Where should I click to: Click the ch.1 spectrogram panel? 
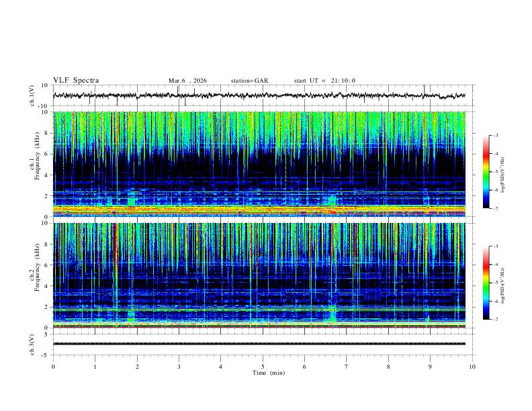pyautogui.click(x=259, y=164)
